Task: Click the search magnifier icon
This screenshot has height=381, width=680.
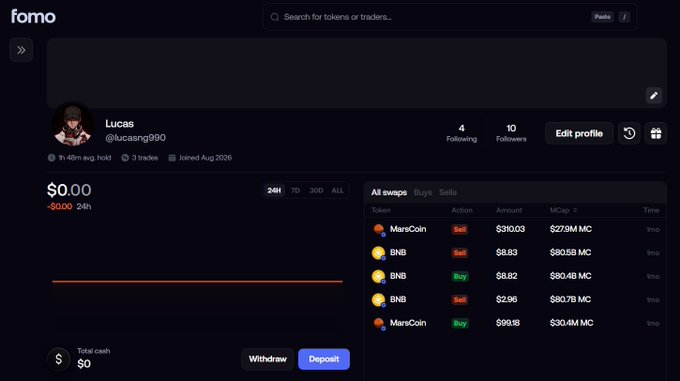Action: point(275,17)
